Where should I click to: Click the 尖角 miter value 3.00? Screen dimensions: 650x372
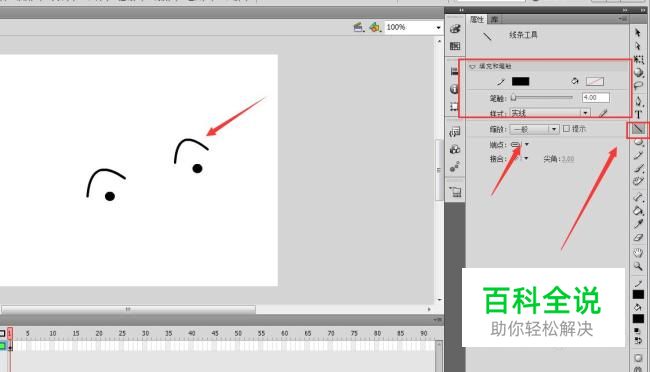pos(568,159)
